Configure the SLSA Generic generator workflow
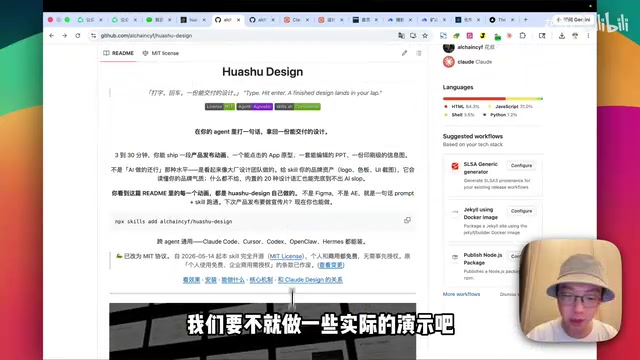The height and width of the screenshot is (360, 640). click(521, 165)
